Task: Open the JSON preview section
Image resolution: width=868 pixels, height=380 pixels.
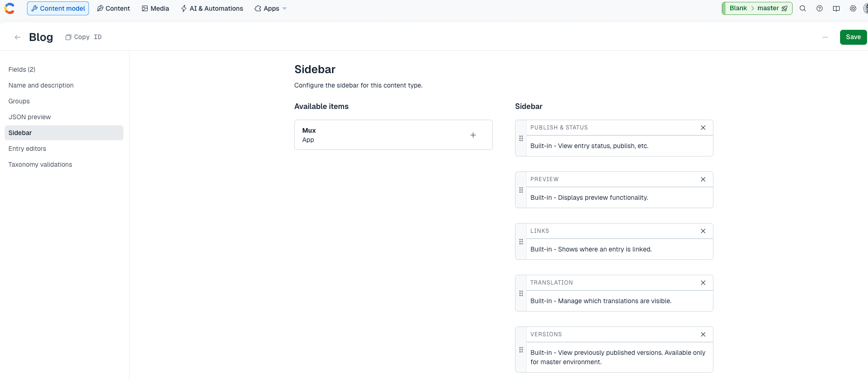Action: [x=30, y=117]
